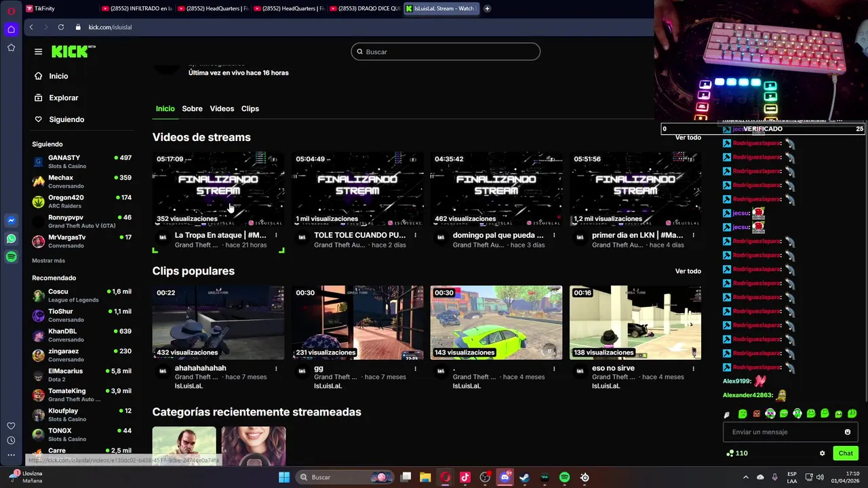Click the Buscar search field
The height and width of the screenshot is (488, 868).
point(446,52)
